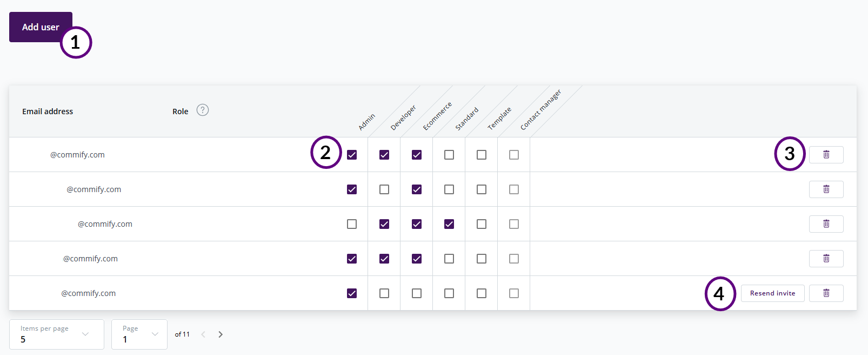The height and width of the screenshot is (355, 868).
Task: Delete the first user with the trash icon
Action: (x=826, y=154)
